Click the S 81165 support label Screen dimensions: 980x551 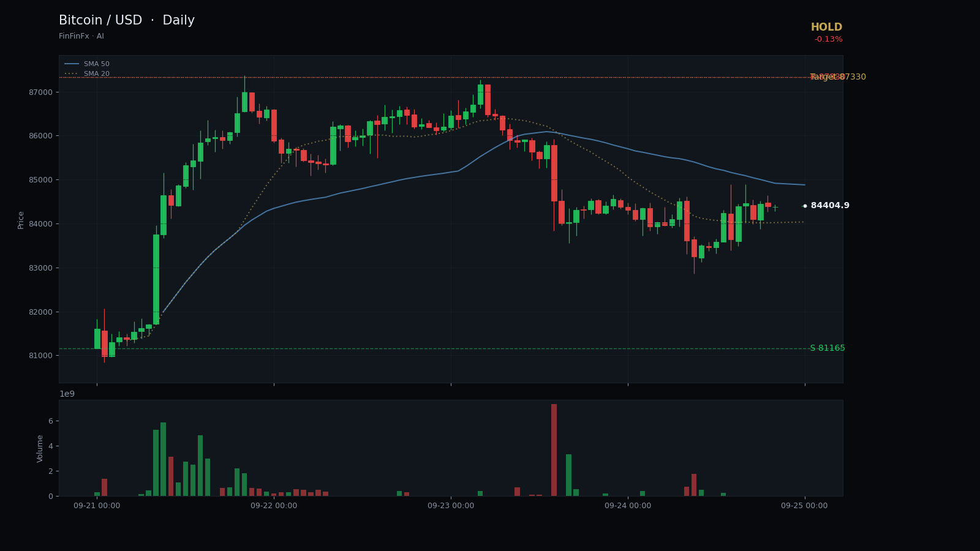coord(827,348)
